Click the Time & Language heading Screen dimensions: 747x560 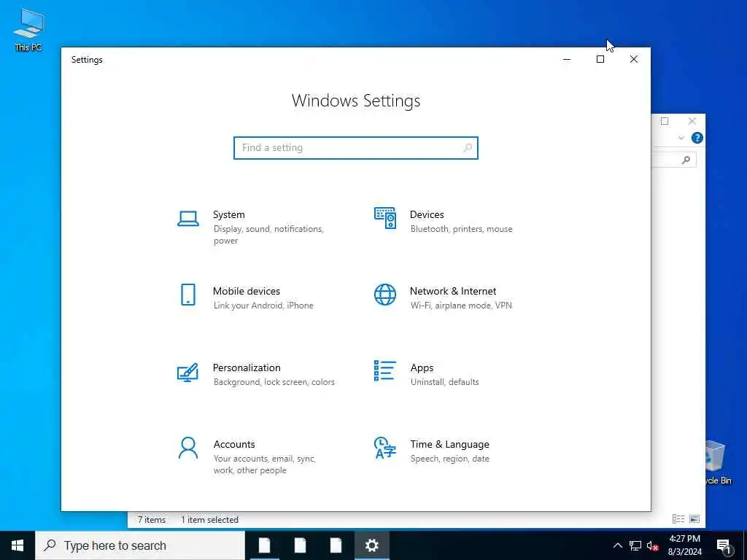[x=449, y=444]
